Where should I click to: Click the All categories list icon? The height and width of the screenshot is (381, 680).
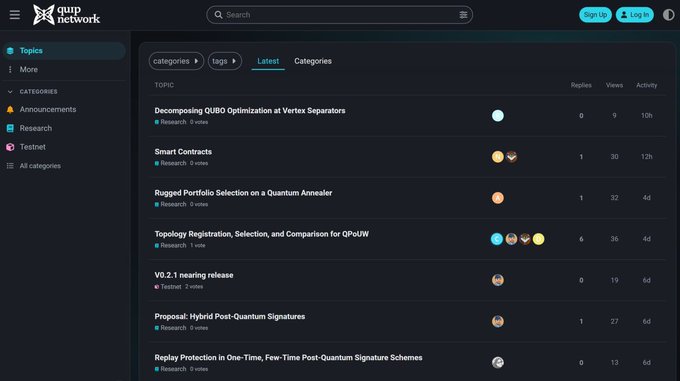(10, 166)
